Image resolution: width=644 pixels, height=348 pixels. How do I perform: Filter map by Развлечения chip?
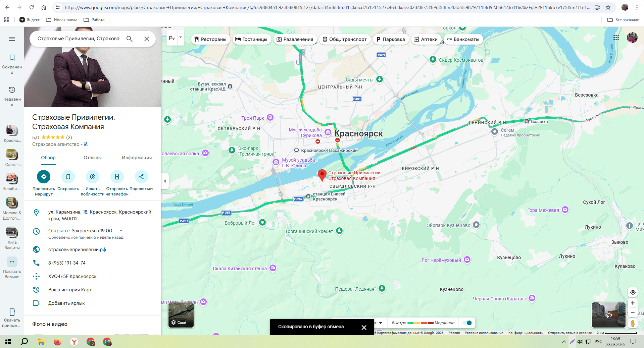click(x=295, y=39)
